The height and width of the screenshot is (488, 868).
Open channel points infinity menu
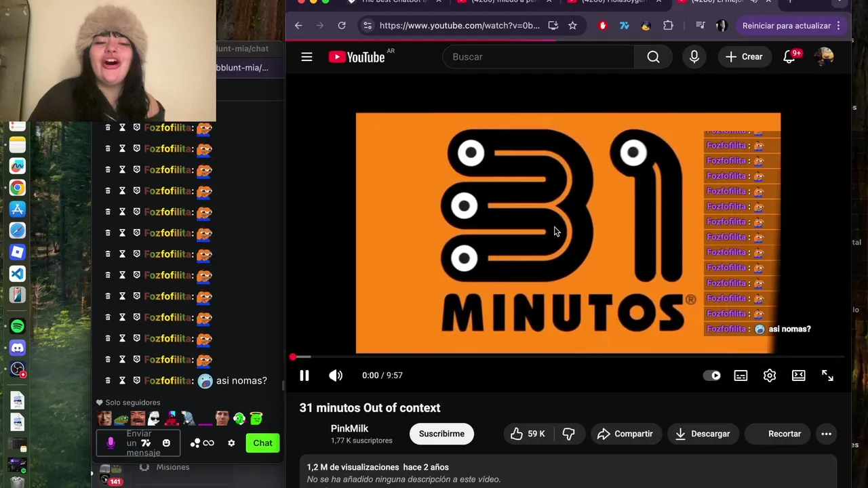point(202,443)
